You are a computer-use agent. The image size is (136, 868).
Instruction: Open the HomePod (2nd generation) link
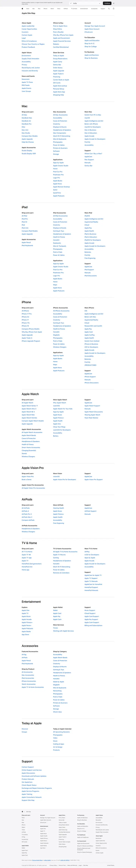coord(32,564)
